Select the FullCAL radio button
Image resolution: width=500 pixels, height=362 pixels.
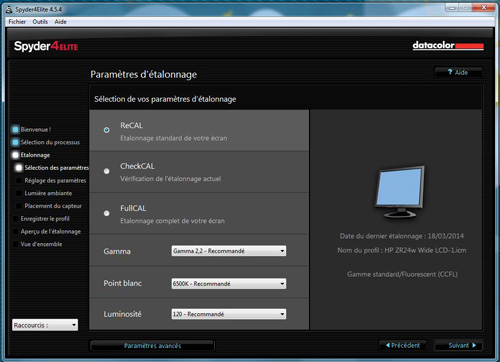pos(106,213)
